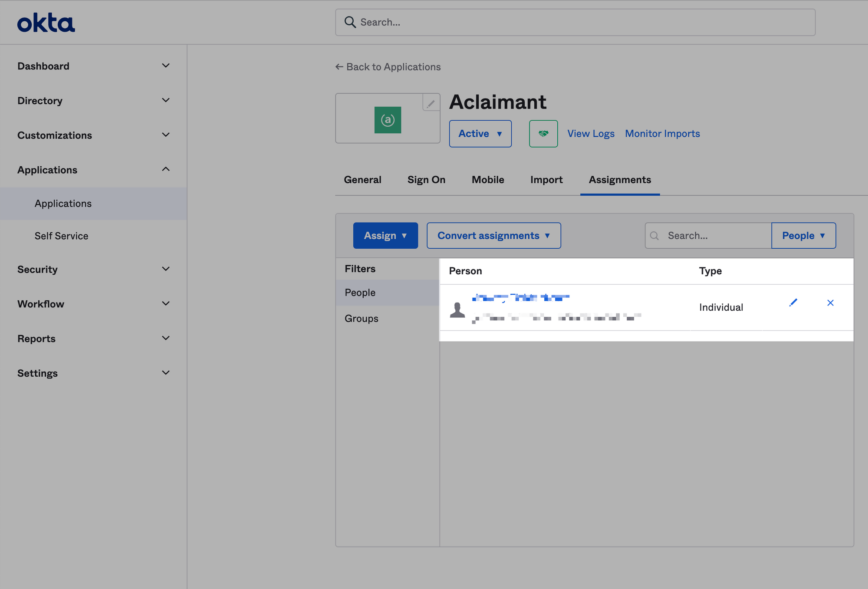
Task: Click the magnifier icon in top search
Action: (350, 22)
